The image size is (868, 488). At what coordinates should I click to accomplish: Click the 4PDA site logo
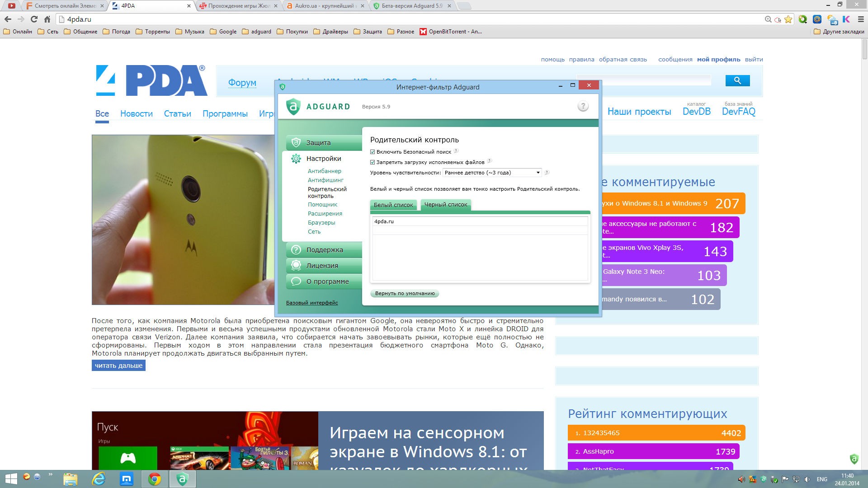click(x=151, y=80)
